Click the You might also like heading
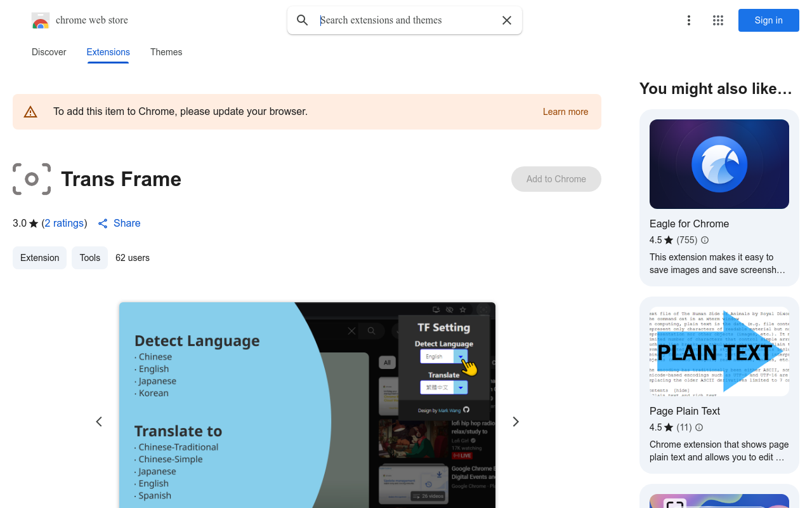812x508 pixels. pos(716,89)
